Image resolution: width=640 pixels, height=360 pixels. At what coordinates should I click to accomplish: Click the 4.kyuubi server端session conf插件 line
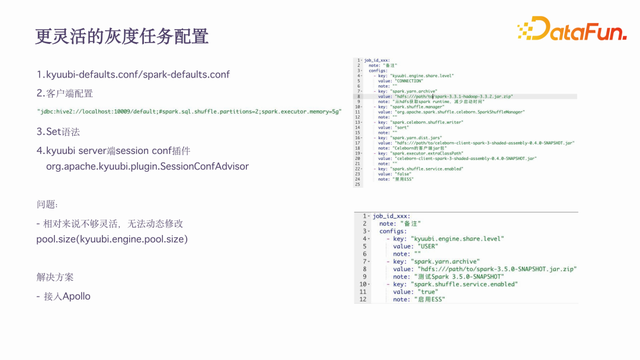coord(113,151)
